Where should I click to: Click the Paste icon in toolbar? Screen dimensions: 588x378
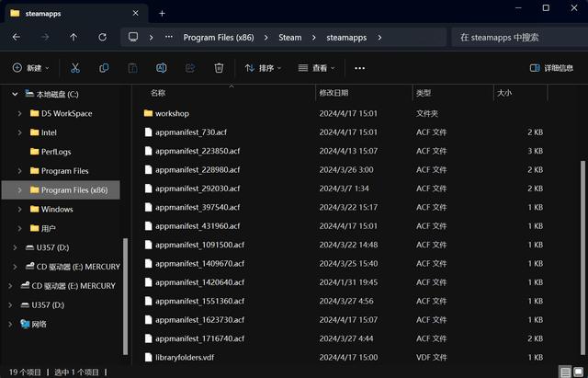click(132, 68)
